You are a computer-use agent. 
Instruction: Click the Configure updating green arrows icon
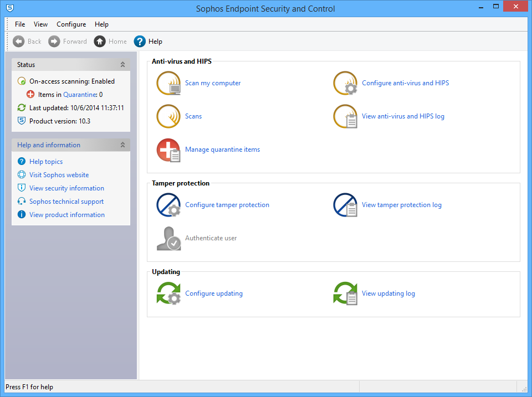click(168, 294)
